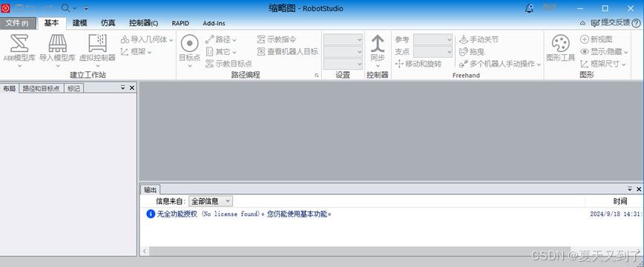Expand the arrow below 同步
The width and height of the screenshot is (644, 267).
378,66
